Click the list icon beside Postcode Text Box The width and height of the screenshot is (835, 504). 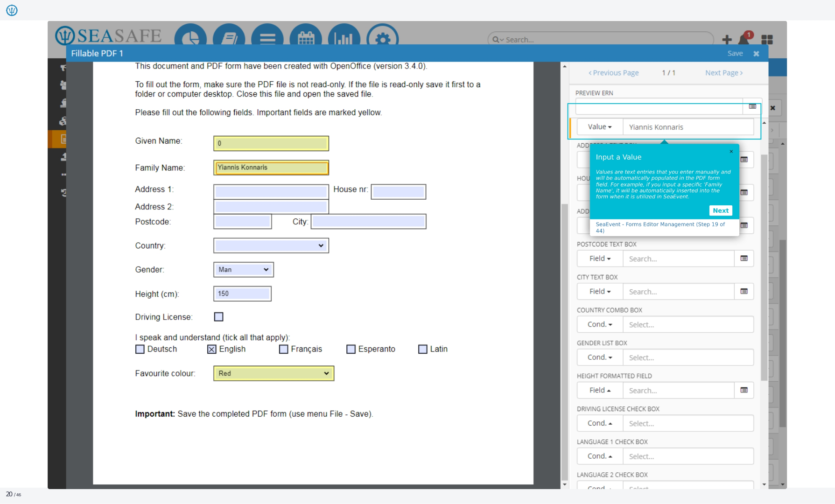coord(744,259)
